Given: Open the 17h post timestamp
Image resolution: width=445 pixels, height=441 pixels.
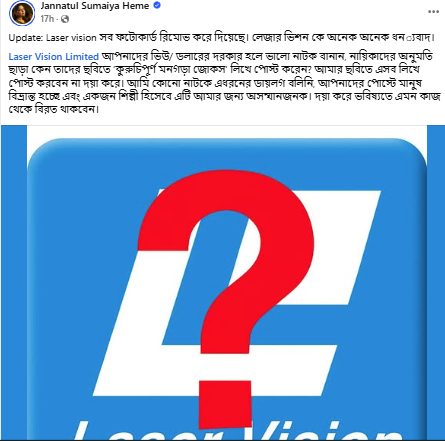Looking at the screenshot, I should [47, 19].
